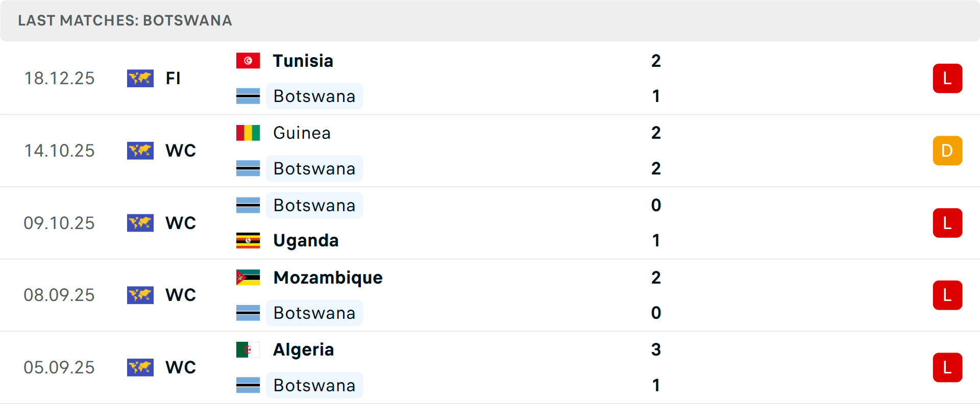Click the competition icon for 14.10.25 match
This screenshot has height=404, width=980.
tap(140, 150)
